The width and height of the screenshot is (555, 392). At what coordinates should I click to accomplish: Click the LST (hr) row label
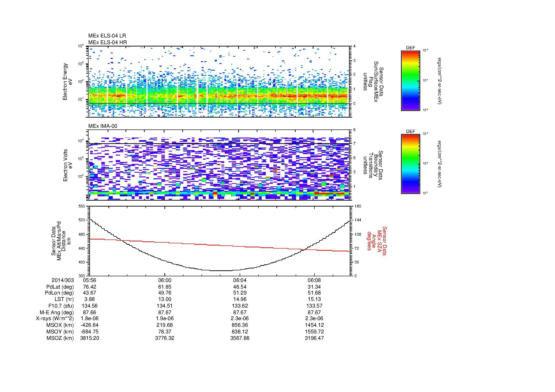(x=64, y=299)
